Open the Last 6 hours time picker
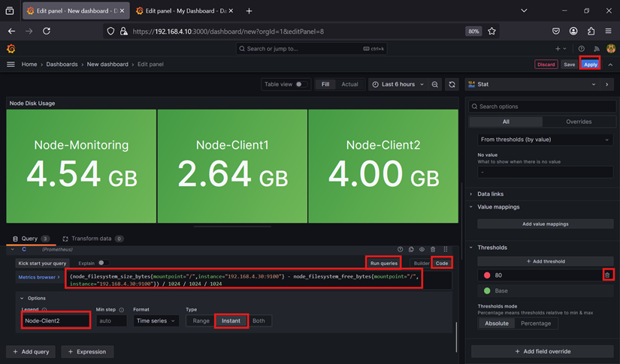 398,85
